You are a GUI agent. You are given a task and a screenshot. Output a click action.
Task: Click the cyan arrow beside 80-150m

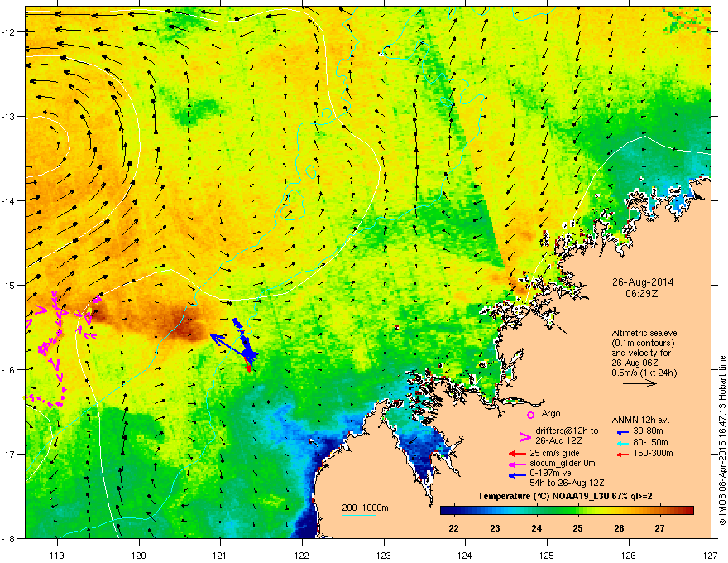tap(623, 443)
